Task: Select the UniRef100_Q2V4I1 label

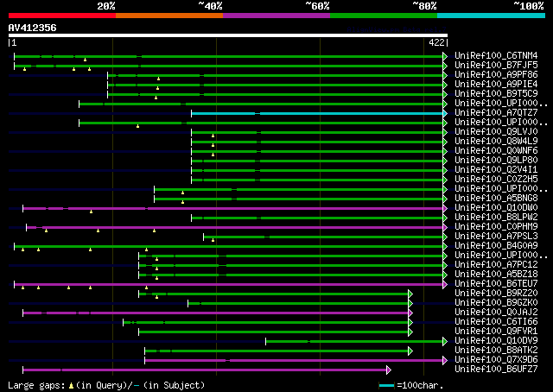Action: [496, 170]
